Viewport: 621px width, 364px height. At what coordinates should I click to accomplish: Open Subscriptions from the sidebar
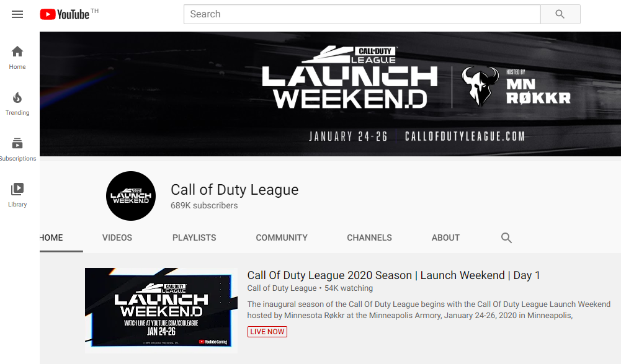[x=17, y=149]
